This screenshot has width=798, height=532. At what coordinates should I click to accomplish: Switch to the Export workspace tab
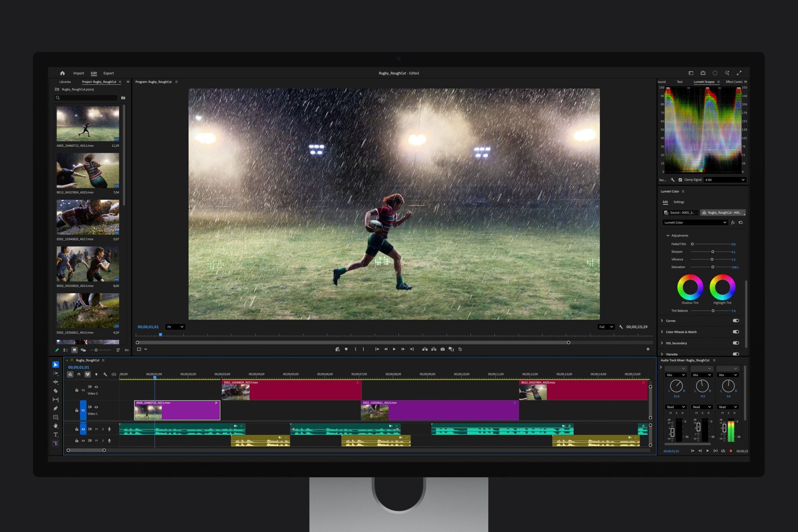pos(108,73)
